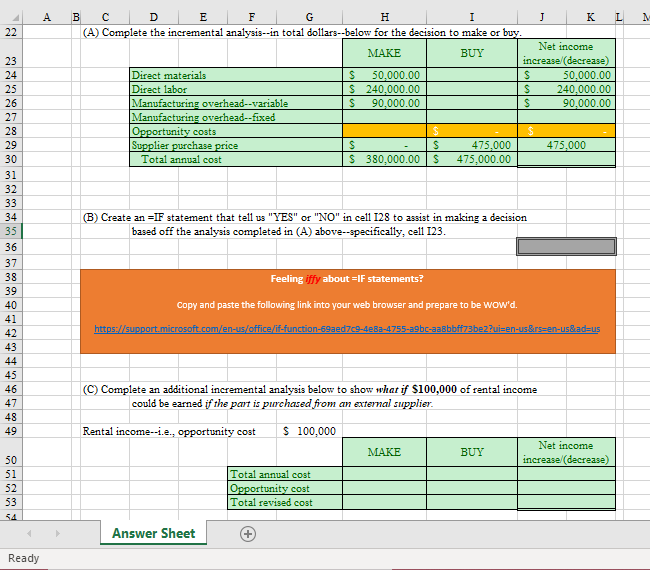This screenshot has height=570, width=650.
Task: Select empty MAKE cell for Total revised cost
Action: coord(384,502)
